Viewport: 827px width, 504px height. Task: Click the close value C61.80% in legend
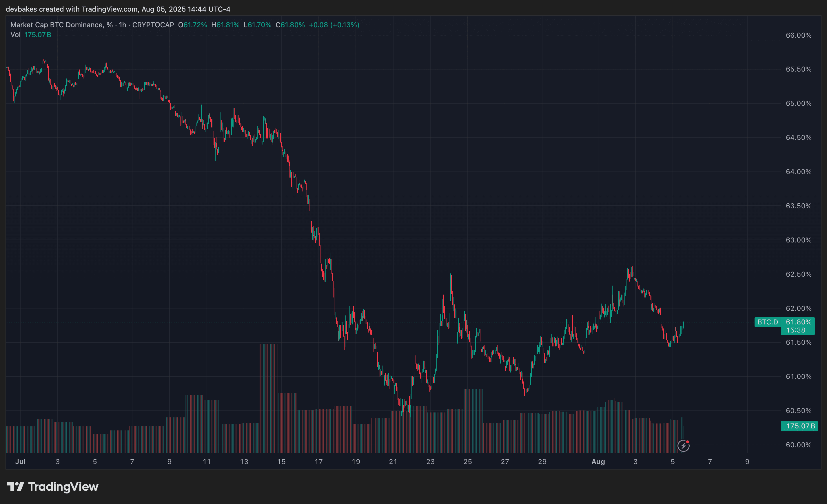click(x=290, y=25)
